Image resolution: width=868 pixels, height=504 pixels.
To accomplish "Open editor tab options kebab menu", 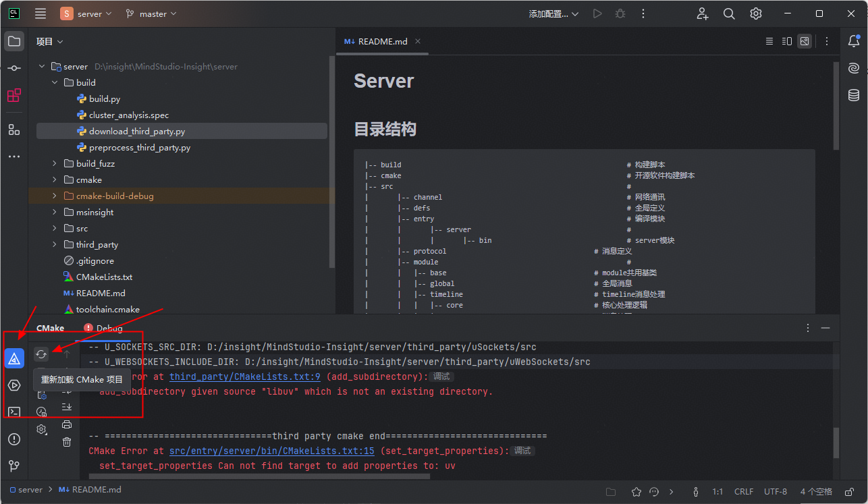I will [x=827, y=41].
